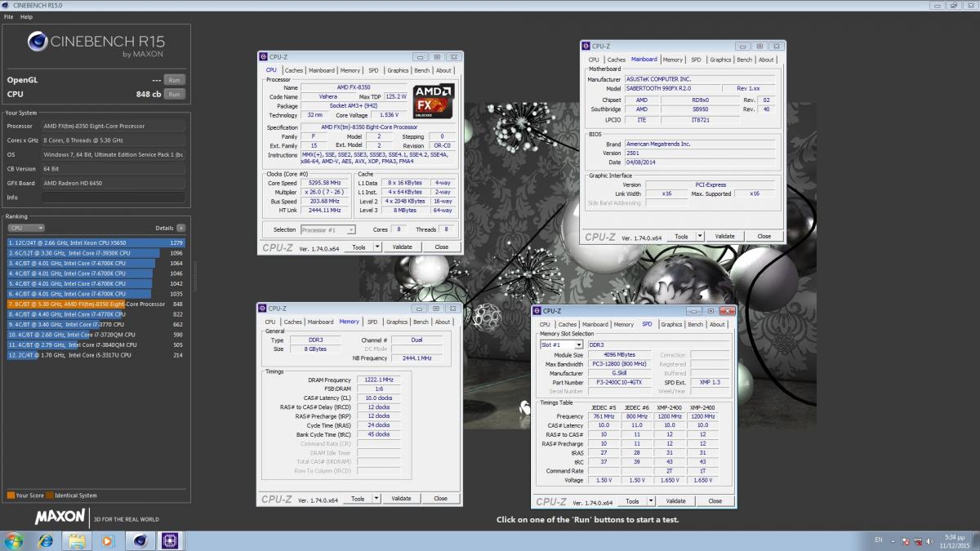The image size is (980, 551).
Task: Open Tools dropdown arrow in the CPU-Z CPU window
Action: (377, 247)
